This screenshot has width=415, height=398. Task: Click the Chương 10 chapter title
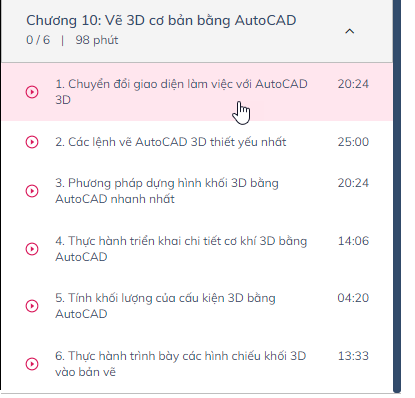[x=161, y=20]
